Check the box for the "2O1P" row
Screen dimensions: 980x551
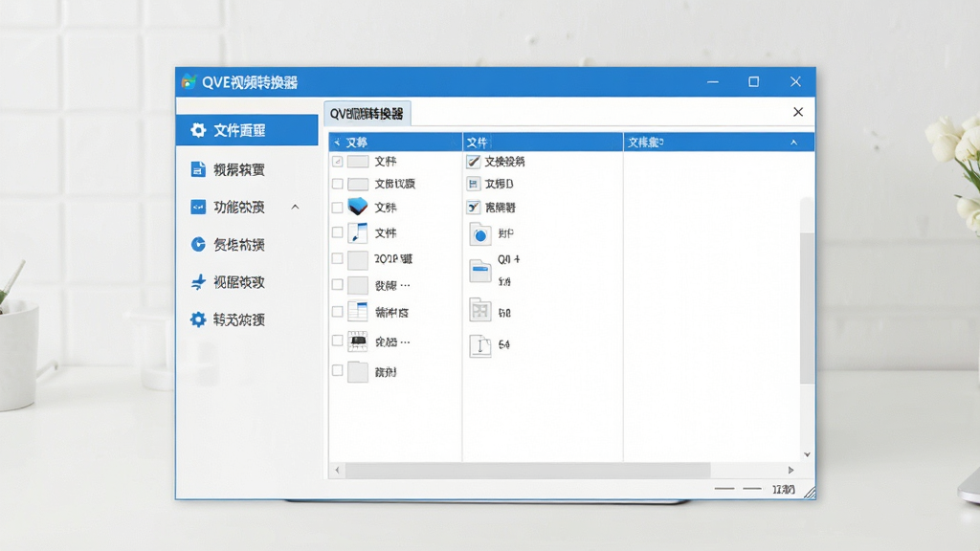tap(338, 258)
